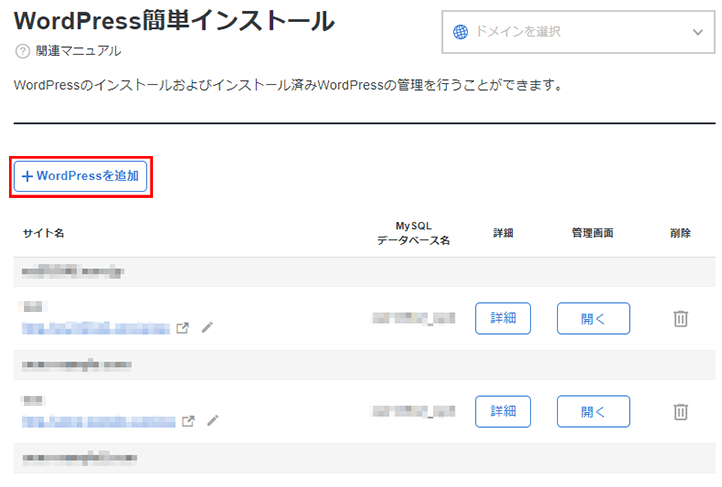The height and width of the screenshot is (487, 722).
Task: Delete the second site with trash icon
Action: point(681,412)
